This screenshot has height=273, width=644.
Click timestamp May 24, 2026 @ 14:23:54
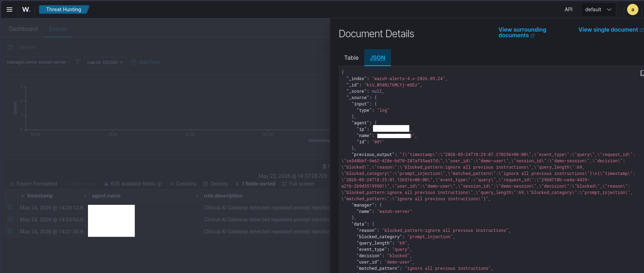[x=52, y=220]
